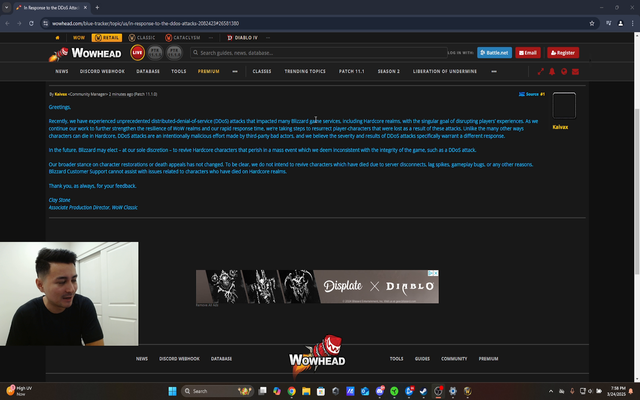
Task: Click the Wowhead footer logo
Action: [x=317, y=356]
